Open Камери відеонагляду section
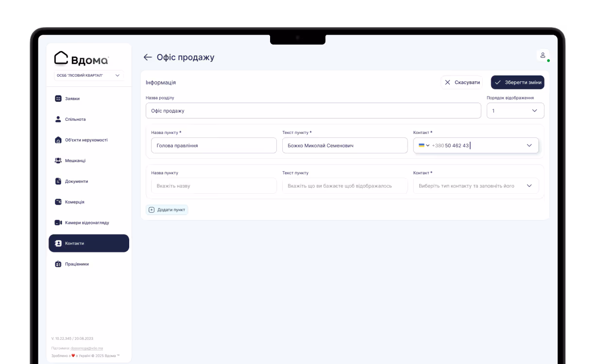This screenshot has width=597, height=364. pos(89,223)
